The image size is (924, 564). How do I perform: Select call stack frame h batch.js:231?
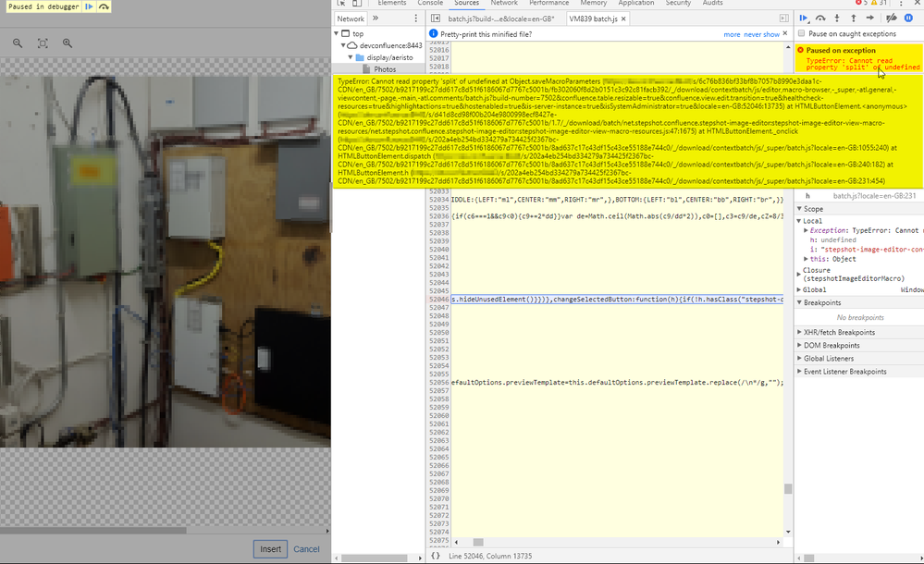(x=859, y=196)
